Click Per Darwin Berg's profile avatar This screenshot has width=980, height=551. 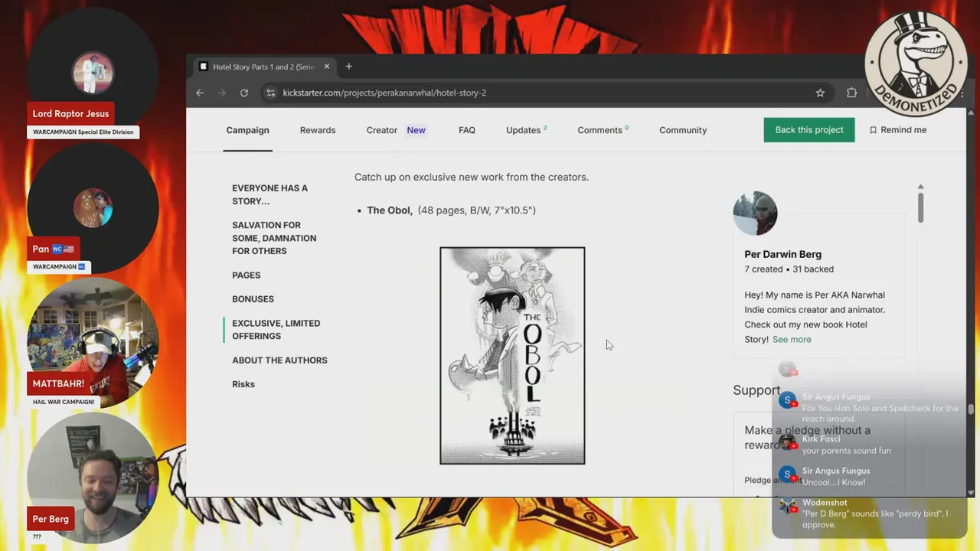click(755, 213)
